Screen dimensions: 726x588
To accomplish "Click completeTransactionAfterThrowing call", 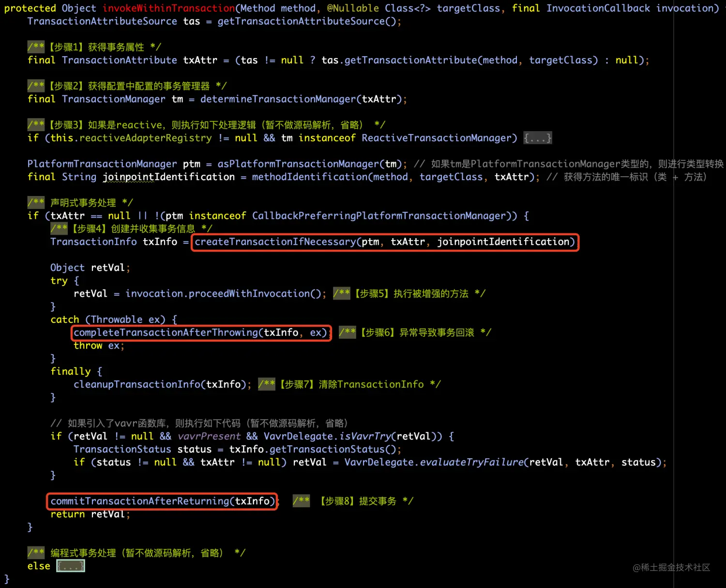I will click(x=200, y=333).
